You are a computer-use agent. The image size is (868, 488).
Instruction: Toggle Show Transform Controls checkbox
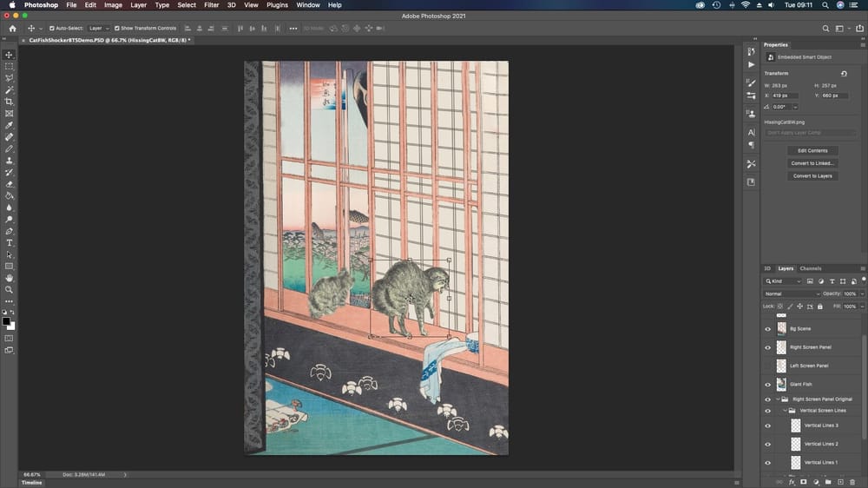(117, 29)
